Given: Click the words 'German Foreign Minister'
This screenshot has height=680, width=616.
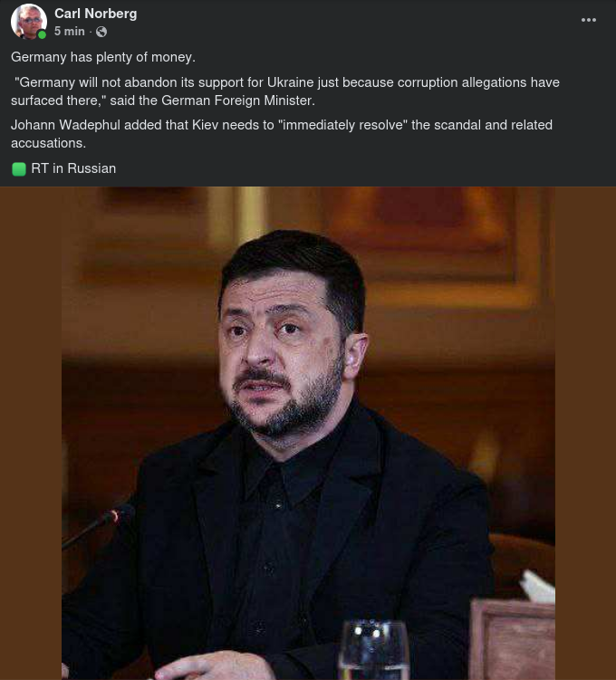Looking at the screenshot, I should [236, 101].
